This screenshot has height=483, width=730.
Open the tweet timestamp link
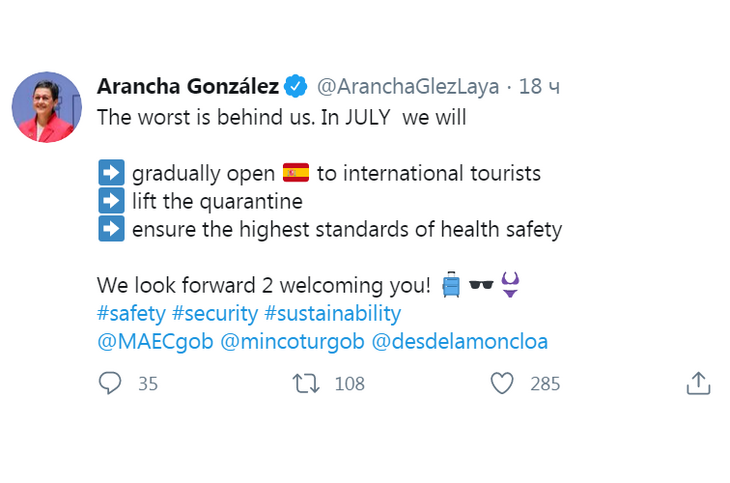tap(539, 86)
